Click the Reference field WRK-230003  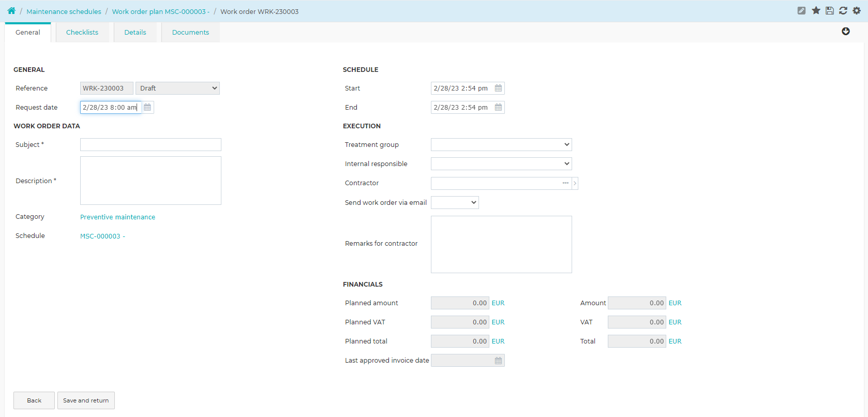[x=107, y=88]
